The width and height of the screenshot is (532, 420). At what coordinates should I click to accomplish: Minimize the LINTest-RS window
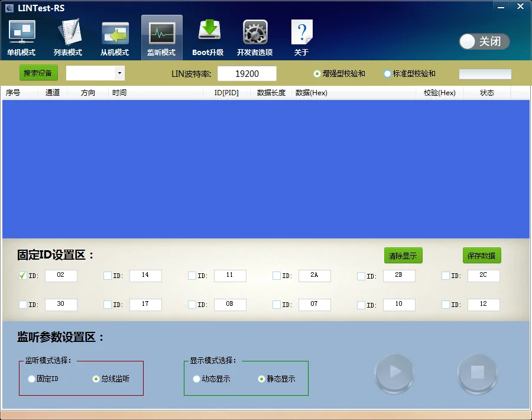coord(501,7)
